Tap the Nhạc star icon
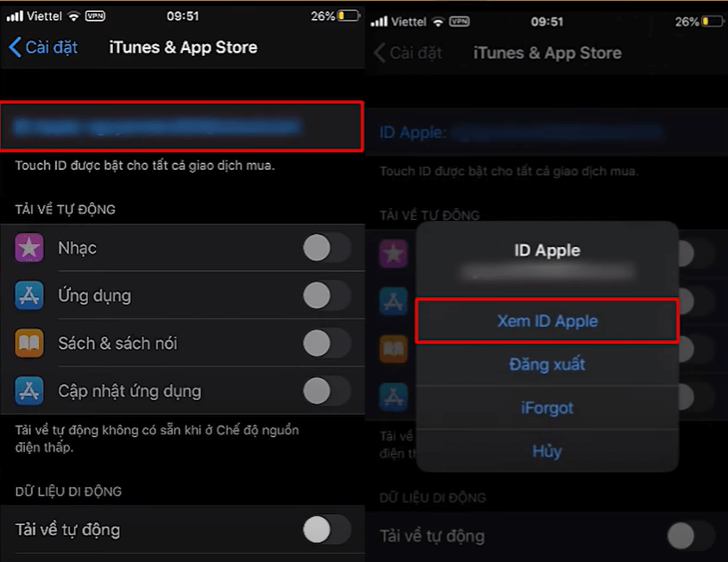 [29, 248]
